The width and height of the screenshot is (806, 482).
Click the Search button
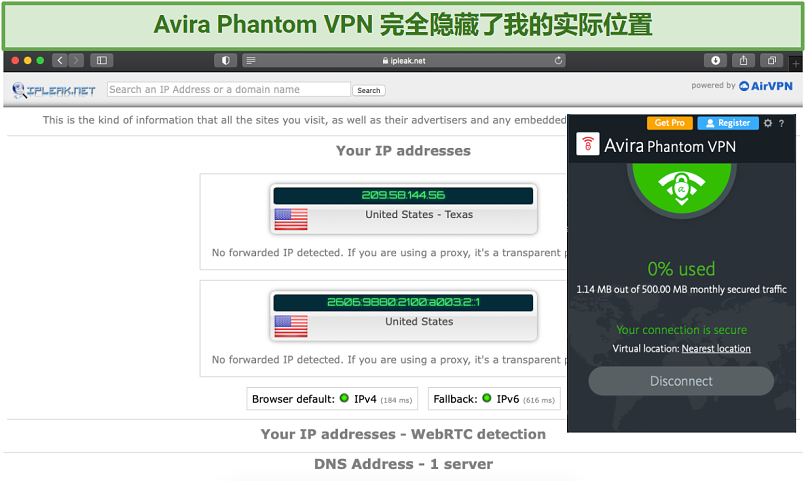(369, 90)
